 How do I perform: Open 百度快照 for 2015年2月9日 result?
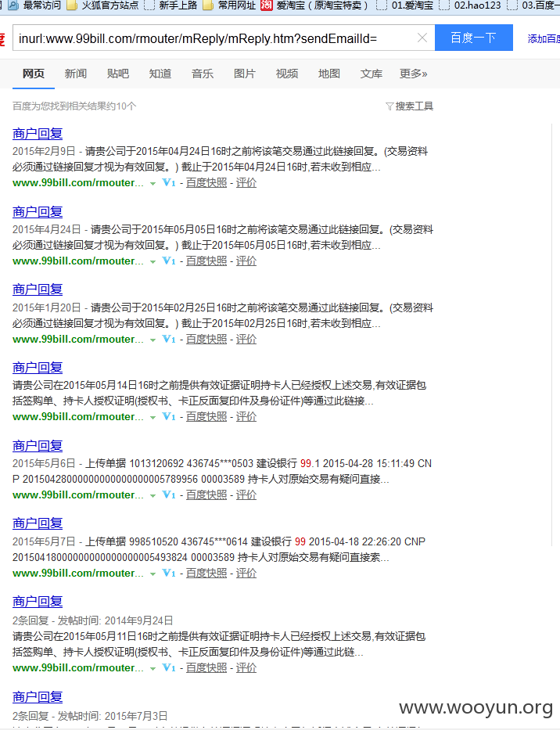click(x=206, y=182)
